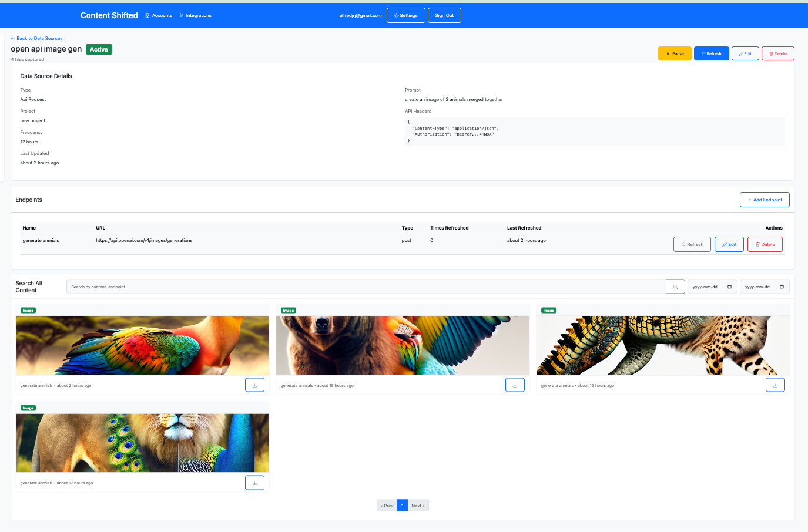Pause the data source
Viewport: 808px width, 532px height.
point(675,53)
